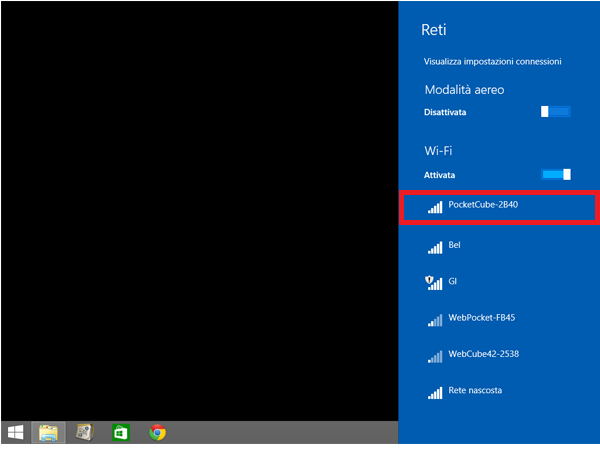Open the taskbar app beside File Explorer
The height and width of the screenshot is (450, 600).
85,432
